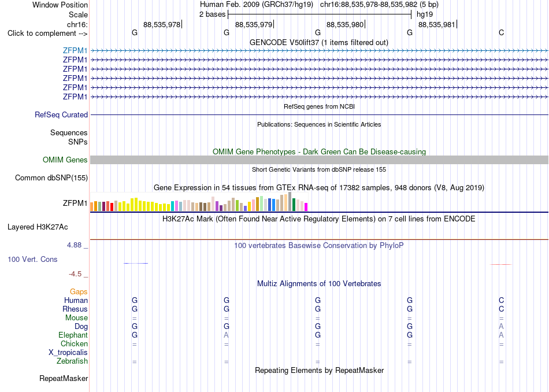Click the SNPs subtrack label
Screen dimensions: 549x392
[x=78, y=142]
